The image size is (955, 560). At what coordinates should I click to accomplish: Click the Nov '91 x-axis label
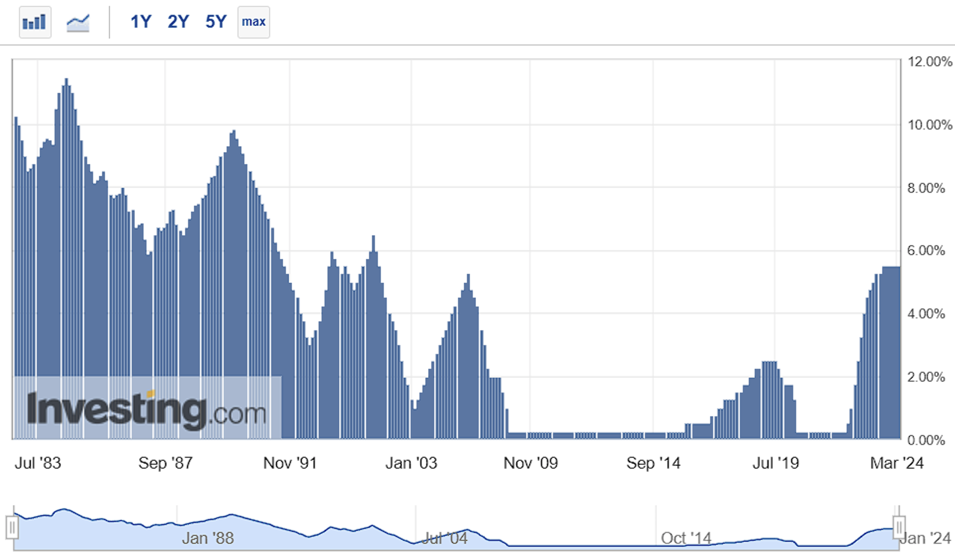[290, 463]
